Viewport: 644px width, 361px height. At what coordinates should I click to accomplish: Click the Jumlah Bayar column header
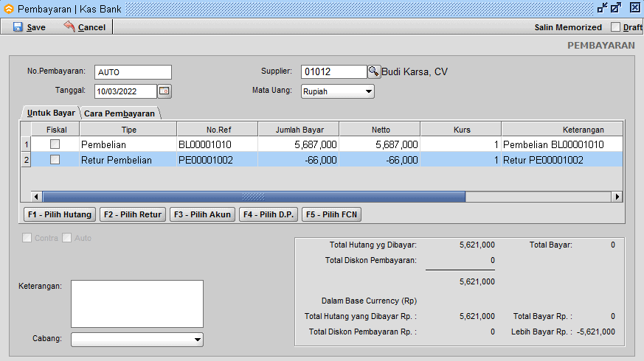(x=300, y=130)
